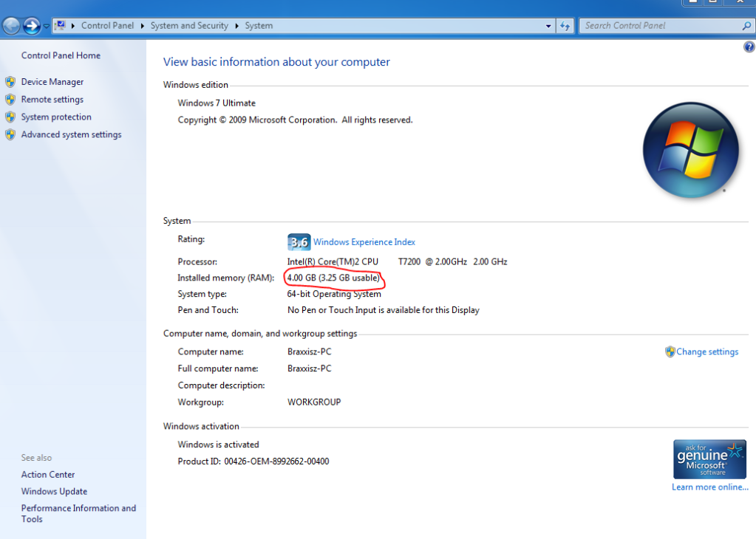The image size is (756, 539).
Task: Expand arrow after System and Security breadcrumb
Action: (236, 26)
